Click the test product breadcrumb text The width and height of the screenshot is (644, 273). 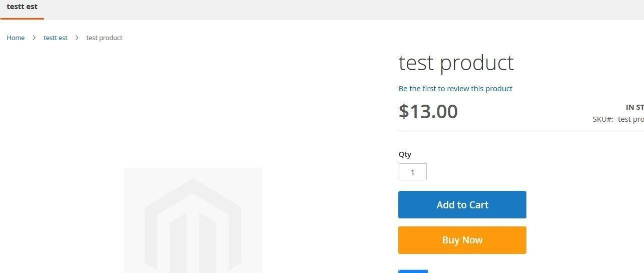(x=104, y=38)
